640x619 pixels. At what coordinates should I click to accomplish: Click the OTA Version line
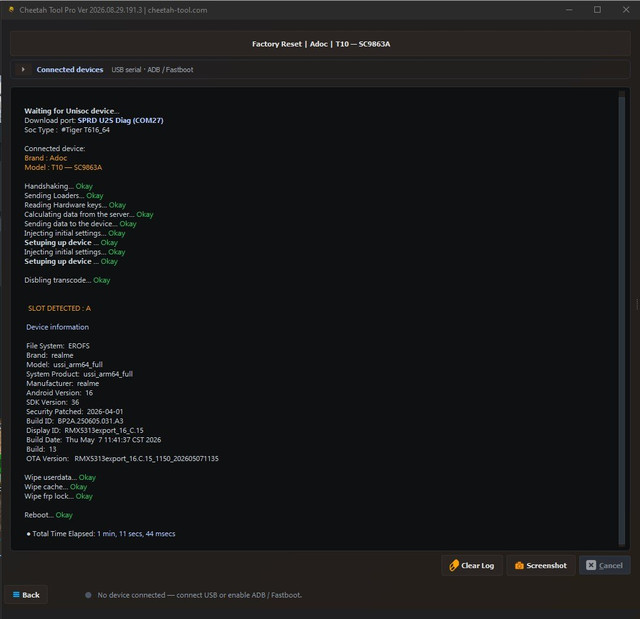pos(122,458)
